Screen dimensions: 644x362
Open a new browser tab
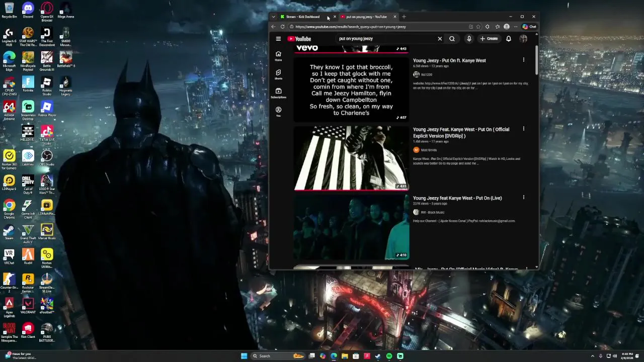(404, 17)
